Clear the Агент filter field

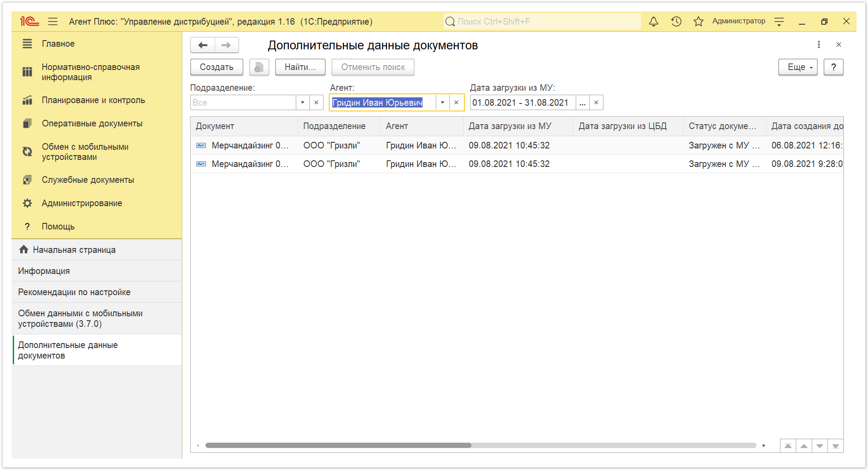456,103
